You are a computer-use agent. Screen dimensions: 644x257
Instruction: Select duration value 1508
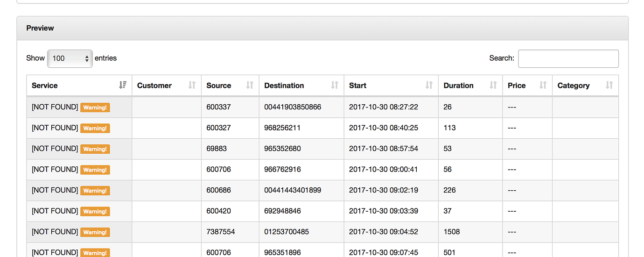(452, 232)
